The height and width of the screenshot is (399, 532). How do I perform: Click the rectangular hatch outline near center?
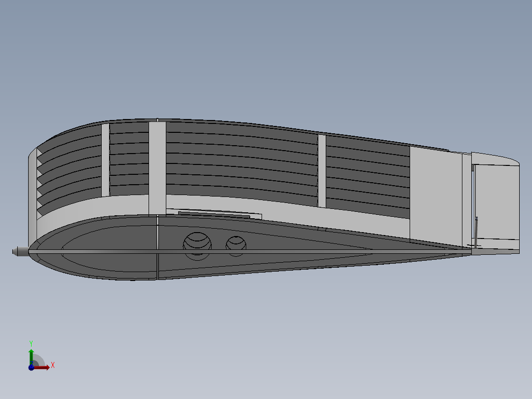pos(215,215)
